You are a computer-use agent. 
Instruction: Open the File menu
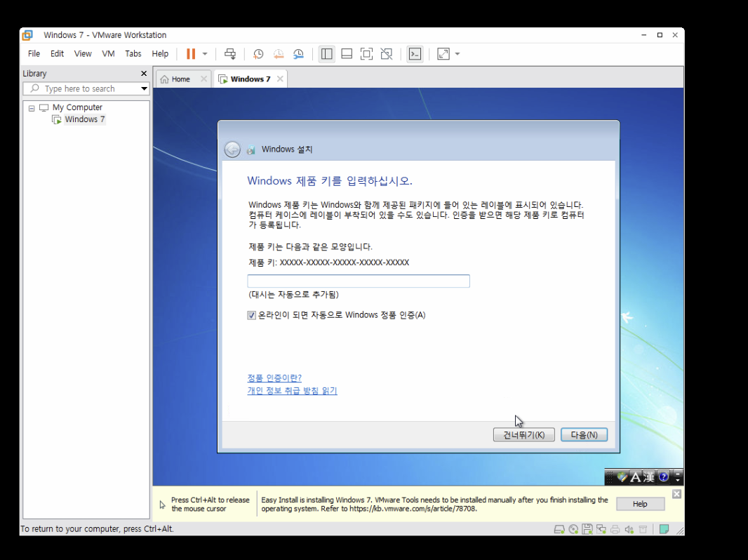tap(34, 53)
